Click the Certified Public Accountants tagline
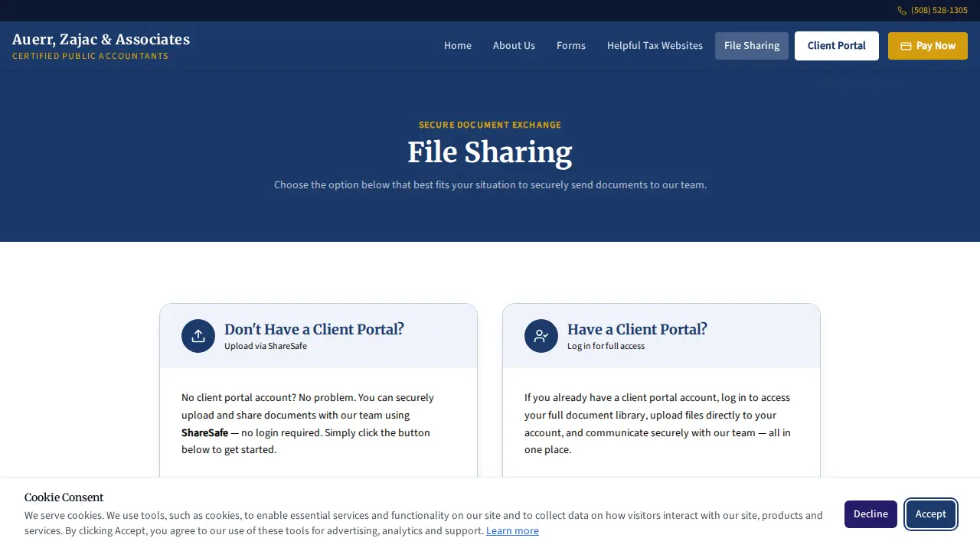This screenshot has width=980, height=551. tap(90, 56)
